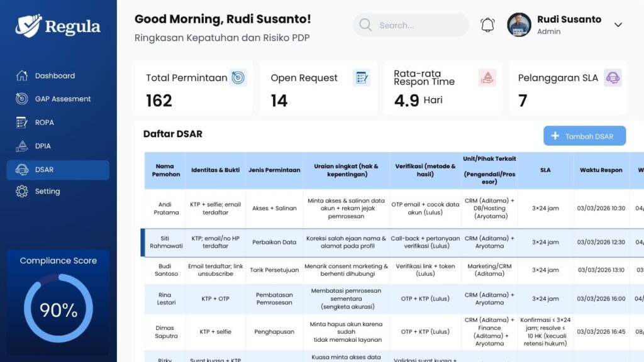Open the Rudi Susanto profile dropdown
The image size is (644, 362).
(x=618, y=25)
